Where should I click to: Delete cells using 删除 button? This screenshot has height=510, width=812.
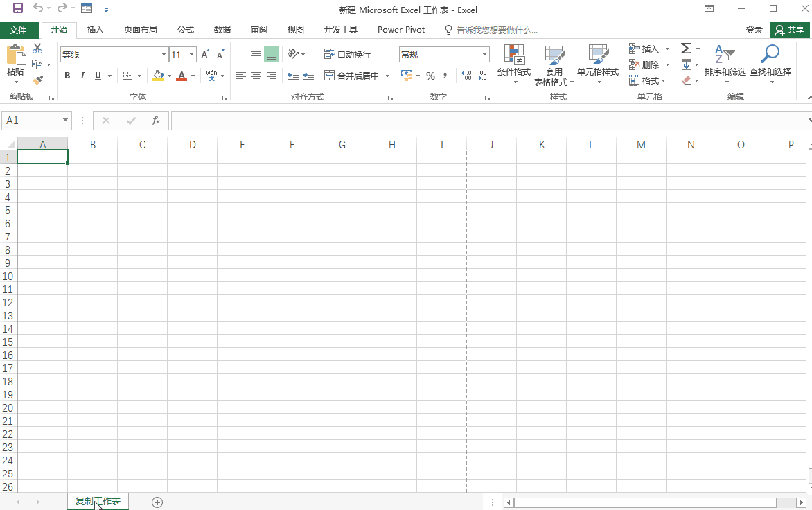tap(645, 64)
